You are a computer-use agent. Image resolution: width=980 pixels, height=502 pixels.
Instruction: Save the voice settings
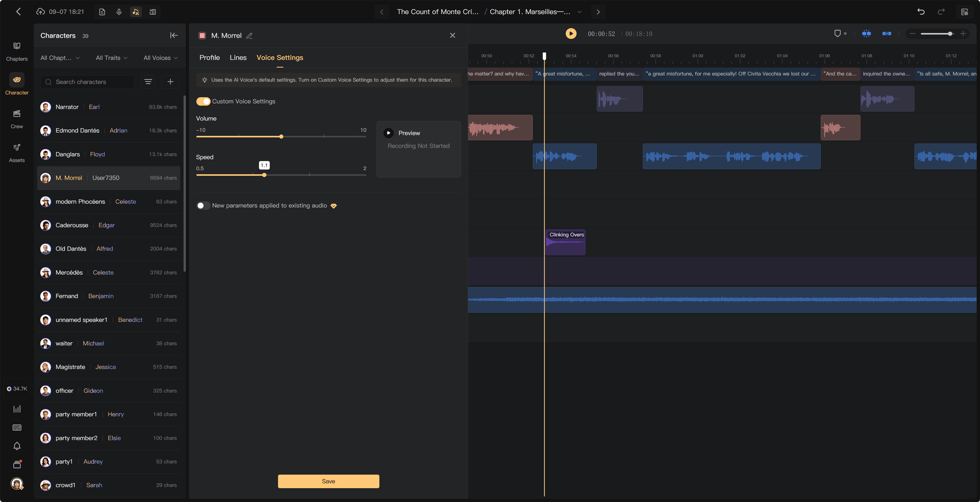tap(328, 481)
